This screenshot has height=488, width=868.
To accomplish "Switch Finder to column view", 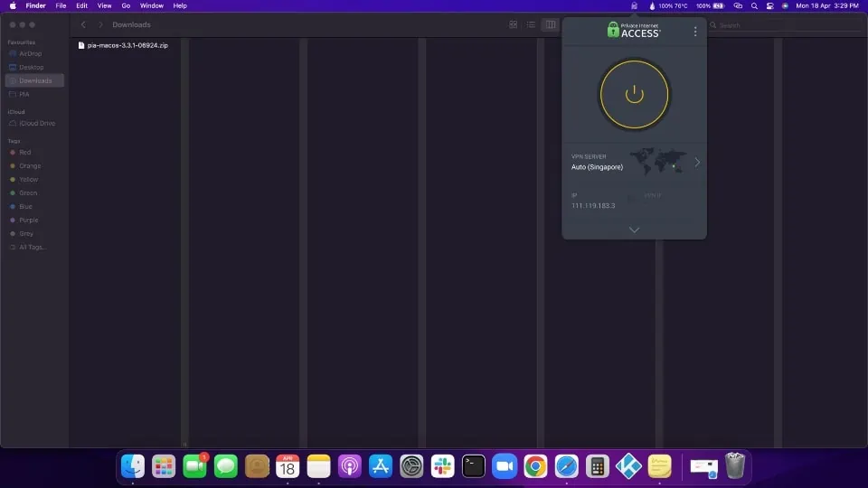I will (551, 25).
